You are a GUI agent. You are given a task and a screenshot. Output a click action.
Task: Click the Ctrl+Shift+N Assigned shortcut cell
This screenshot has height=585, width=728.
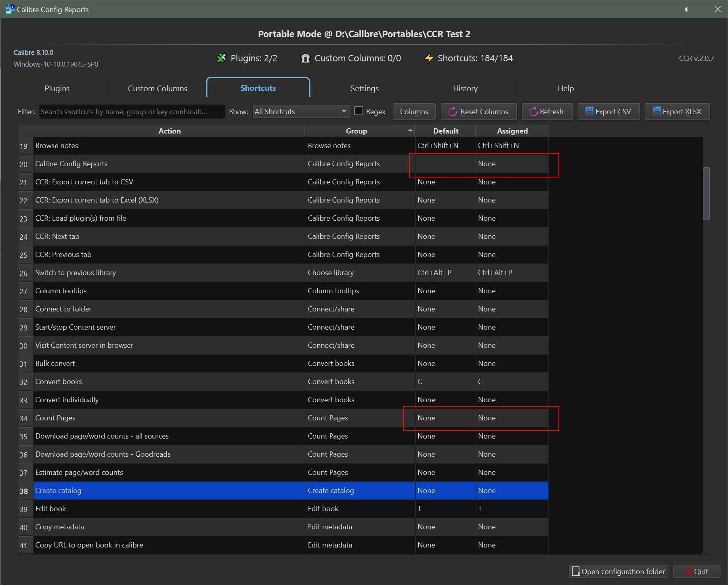point(512,145)
